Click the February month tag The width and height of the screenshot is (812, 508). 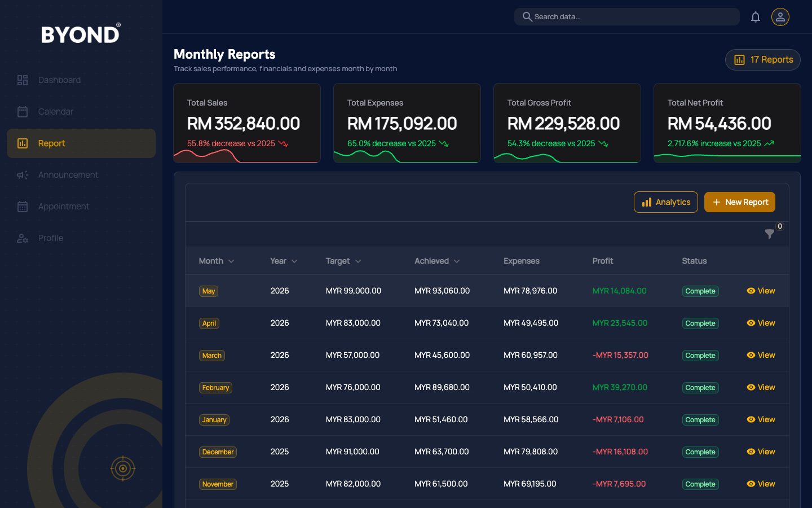point(216,388)
